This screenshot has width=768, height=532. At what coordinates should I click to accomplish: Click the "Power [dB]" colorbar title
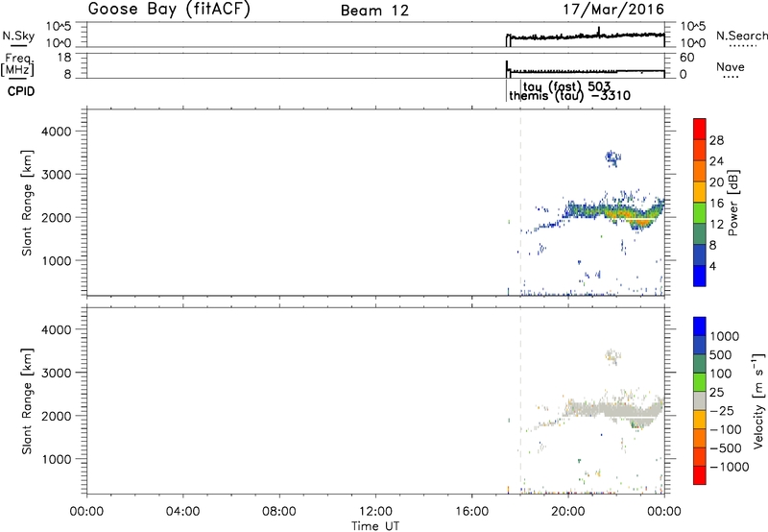tap(732, 203)
